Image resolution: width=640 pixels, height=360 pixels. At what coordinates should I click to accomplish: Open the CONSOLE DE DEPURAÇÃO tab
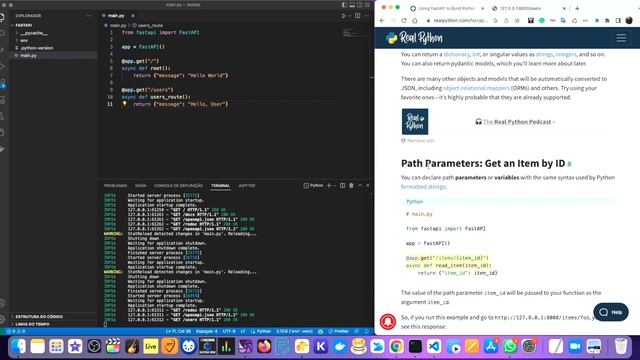(178, 186)
